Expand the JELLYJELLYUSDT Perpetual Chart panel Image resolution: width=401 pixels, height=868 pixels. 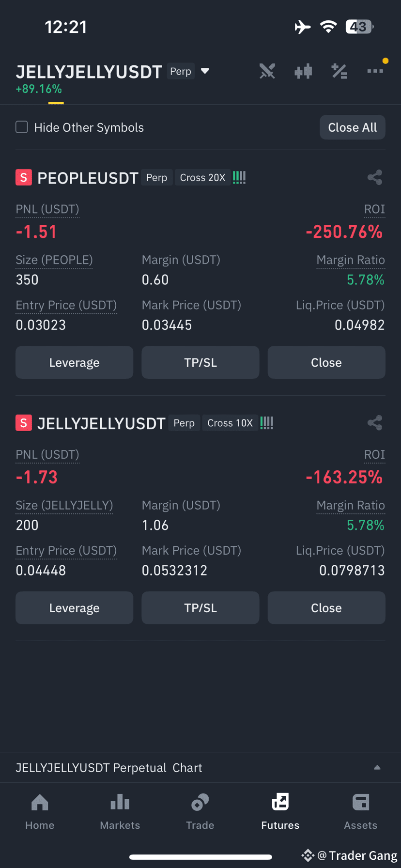(377, 767)
